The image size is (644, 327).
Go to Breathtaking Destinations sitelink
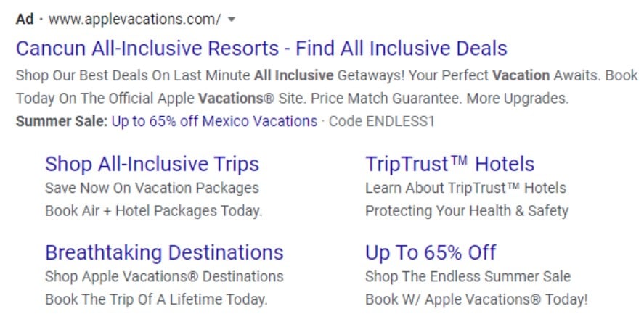point(164,252)
